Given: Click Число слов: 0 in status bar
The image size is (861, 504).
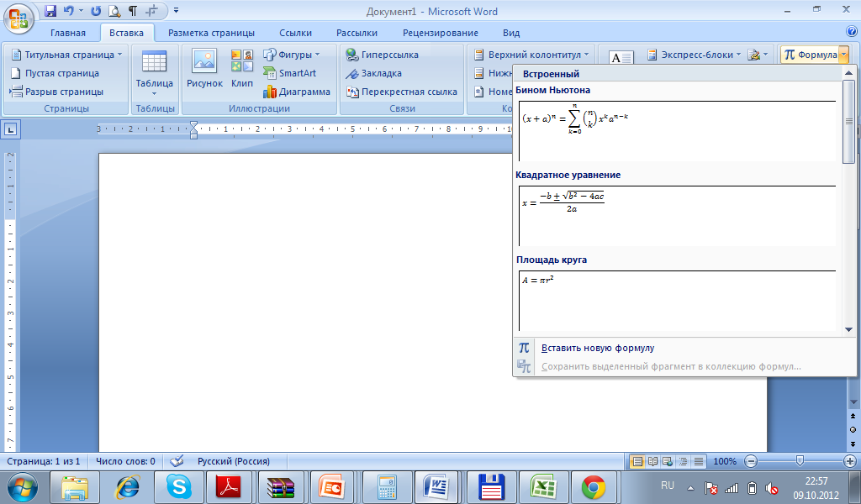Looking at the screenshot, I should point(126,461).
